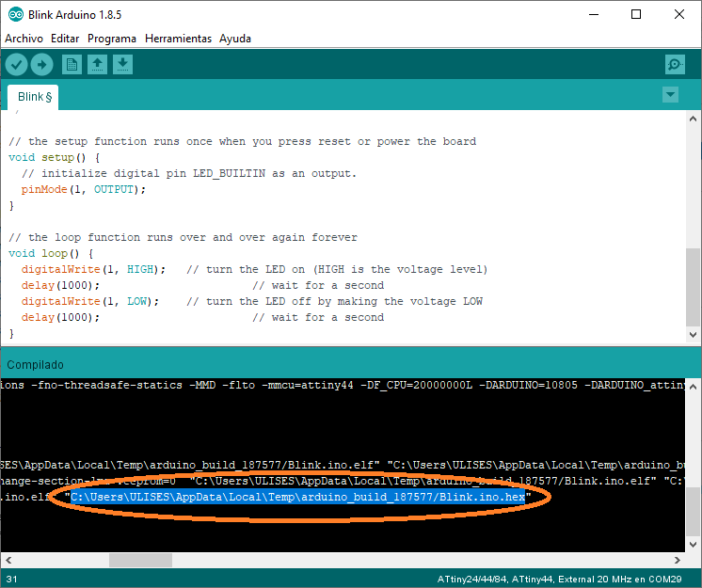702x588 pixels.
Task: Open the Programa menu
Action: point(112,39)
